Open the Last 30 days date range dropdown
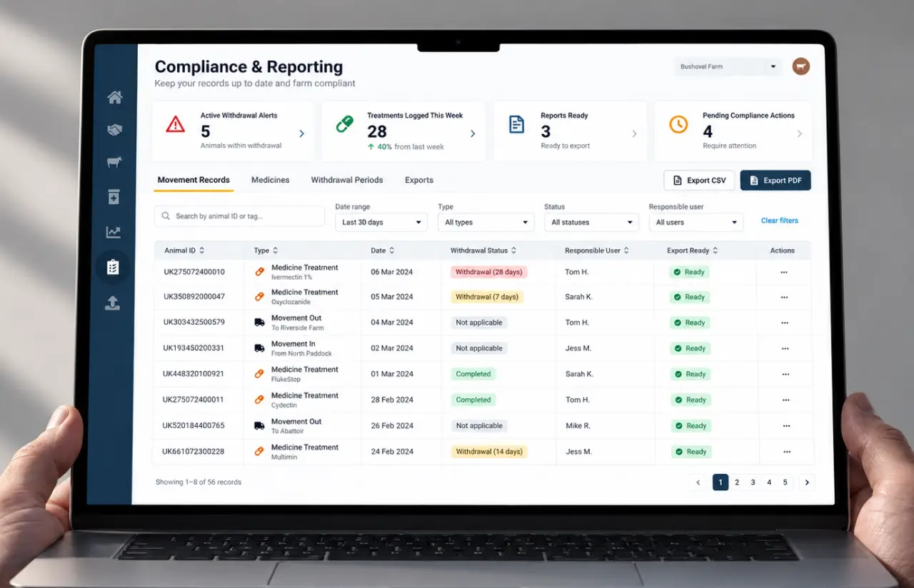The height and width of the screenshot is (588, 914). pos(381,222)
